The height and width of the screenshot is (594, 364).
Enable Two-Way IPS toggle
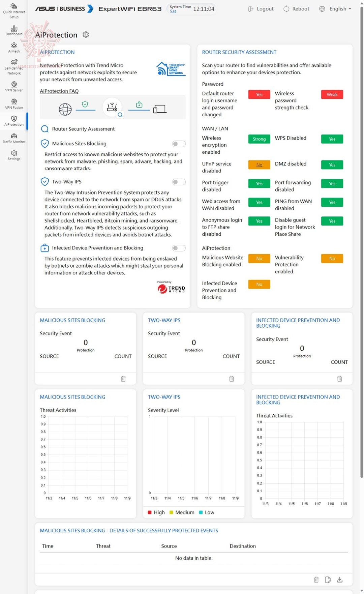point(179,182)
